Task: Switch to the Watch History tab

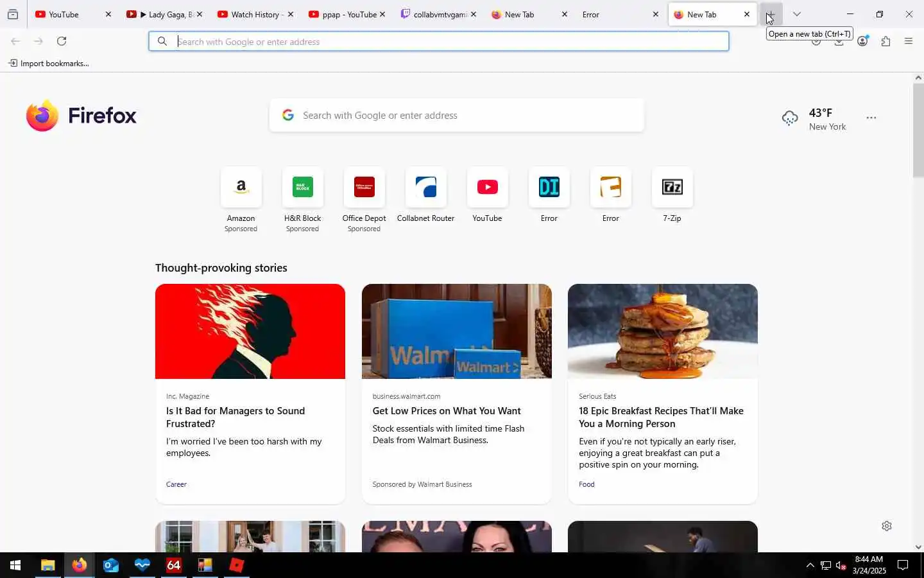Action: coord(253,14)
